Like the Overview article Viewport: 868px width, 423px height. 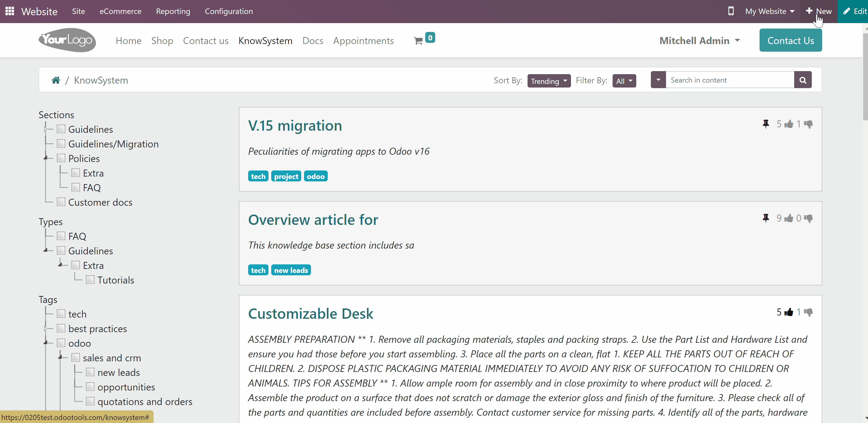pyautogui.click(x=789, y=218)
